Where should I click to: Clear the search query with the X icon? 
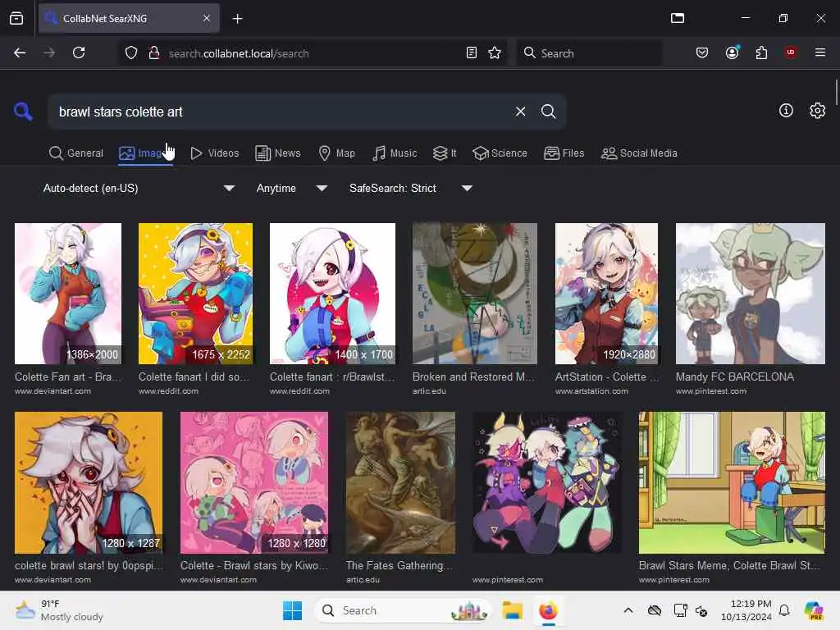[520, 112]
